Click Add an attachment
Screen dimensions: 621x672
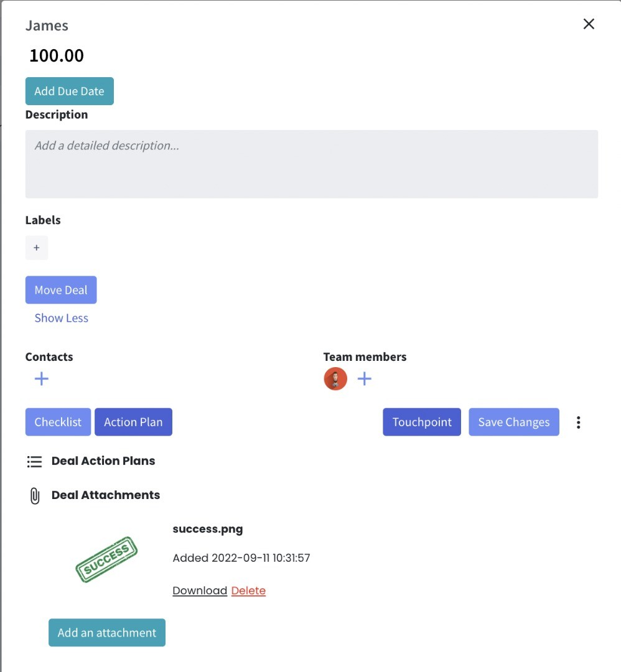coord(106,632)
